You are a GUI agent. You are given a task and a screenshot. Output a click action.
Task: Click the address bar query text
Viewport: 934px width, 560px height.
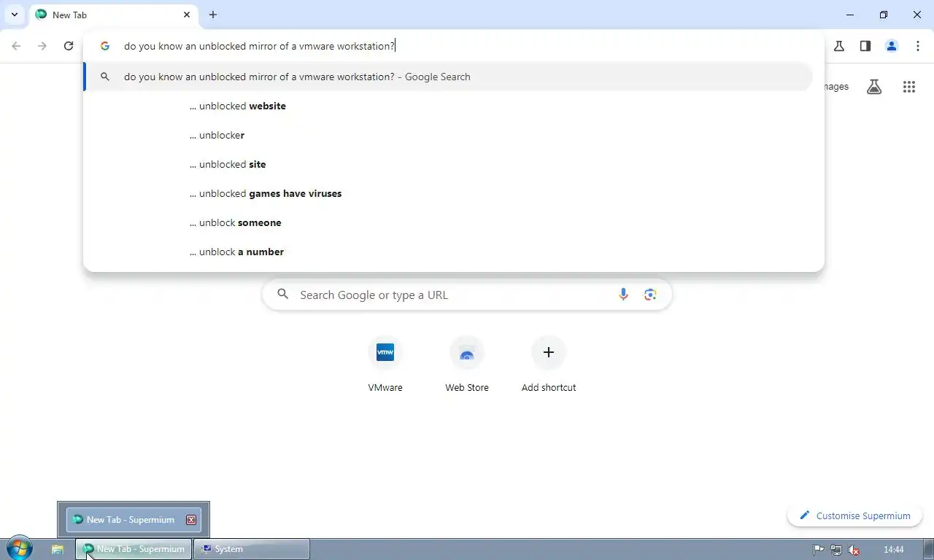coord(259,46)
